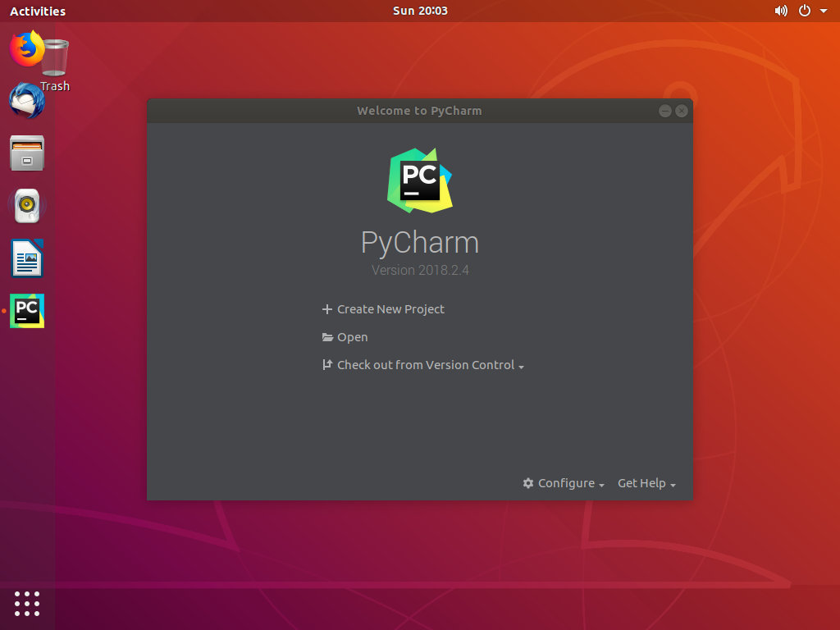Open Thunderbird email client
The width and height of the screenshot is (840, 630).
pyautogui.click(x=25, y=101)
